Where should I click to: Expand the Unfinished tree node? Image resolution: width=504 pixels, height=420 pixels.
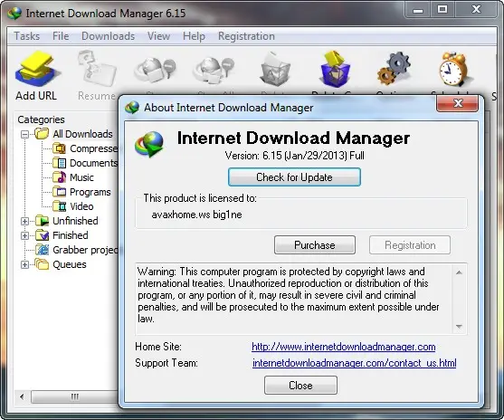point(24,221)
